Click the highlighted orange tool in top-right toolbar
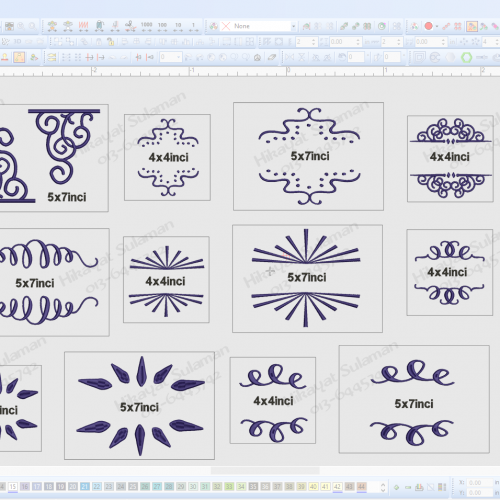 click(x=472, y=26)
